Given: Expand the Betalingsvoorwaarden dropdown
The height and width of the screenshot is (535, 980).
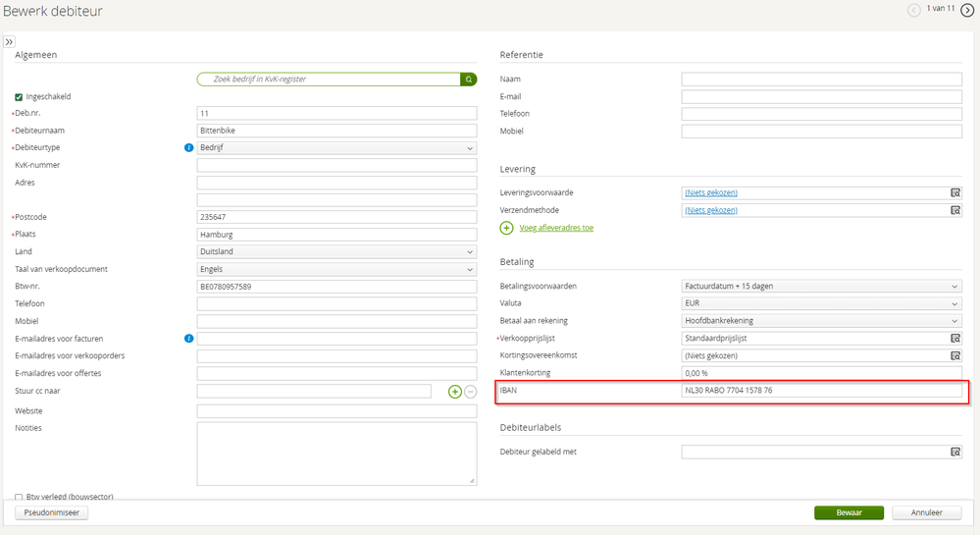Looking at the screenshot, I should [x=821, y=287].
